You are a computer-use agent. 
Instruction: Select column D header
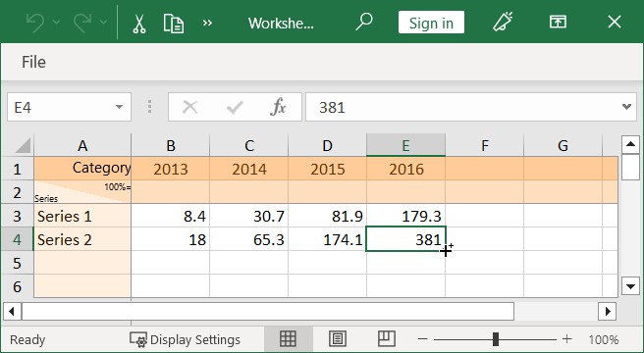tap(327, 145)
